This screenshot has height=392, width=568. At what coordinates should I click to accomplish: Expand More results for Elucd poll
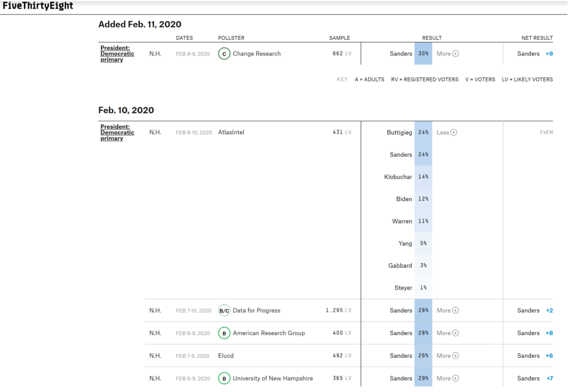[x=448, y=356]
